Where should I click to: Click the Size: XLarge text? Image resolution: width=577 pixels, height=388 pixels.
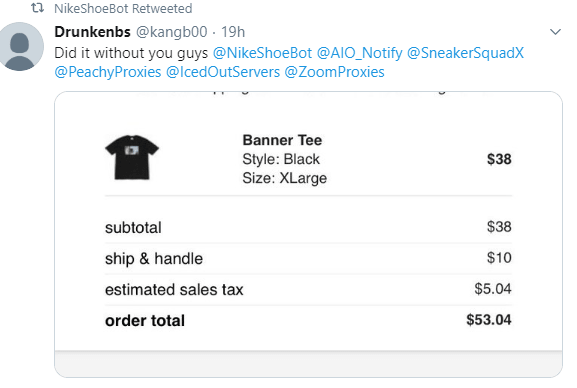pyautogui.click(x=284, y=178)
